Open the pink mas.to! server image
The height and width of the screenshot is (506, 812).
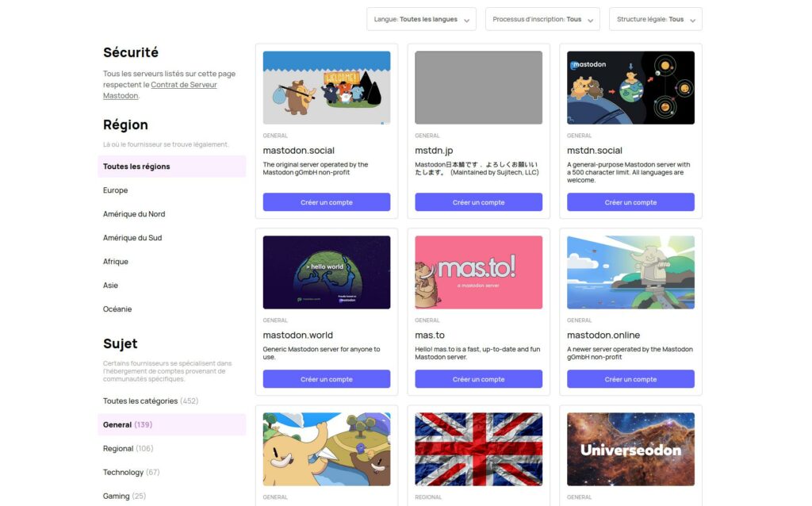(x=478, y=272)
